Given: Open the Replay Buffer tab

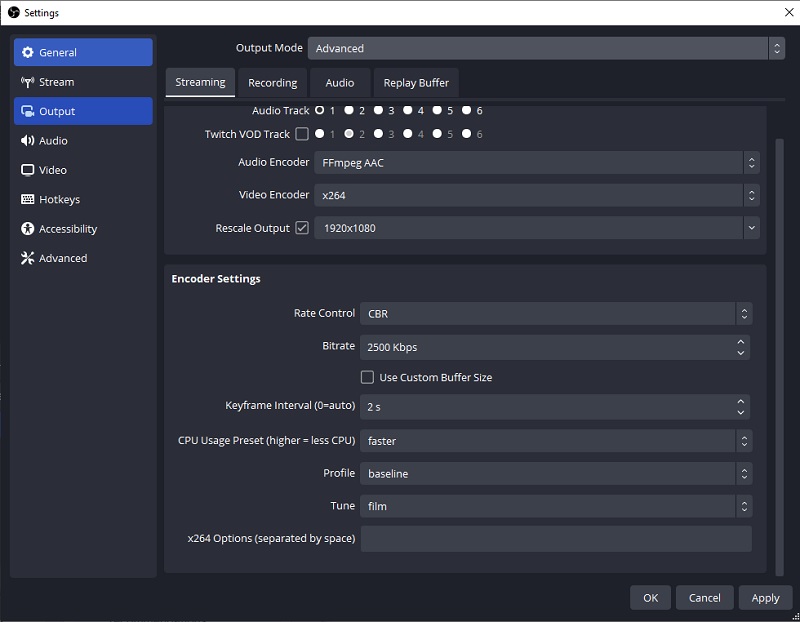Looking at the screenshot, I should [x=416, y=82].
